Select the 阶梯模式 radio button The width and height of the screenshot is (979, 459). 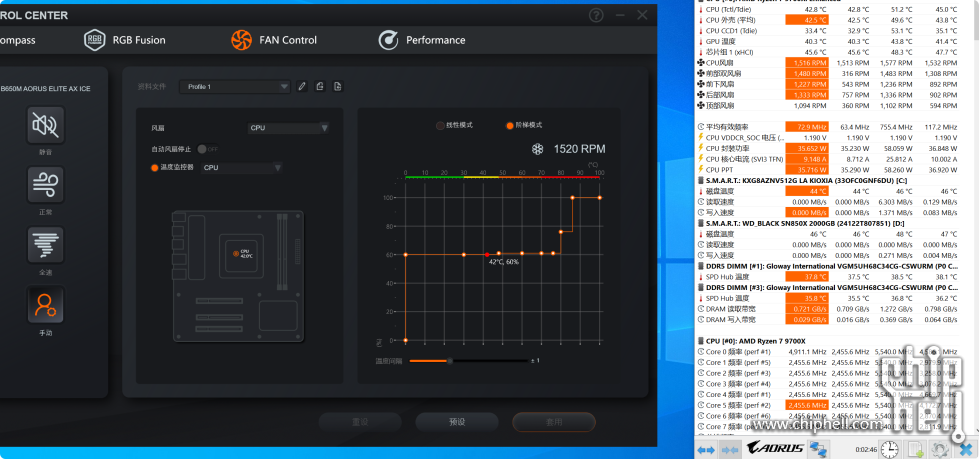click(x=509, y=126)
